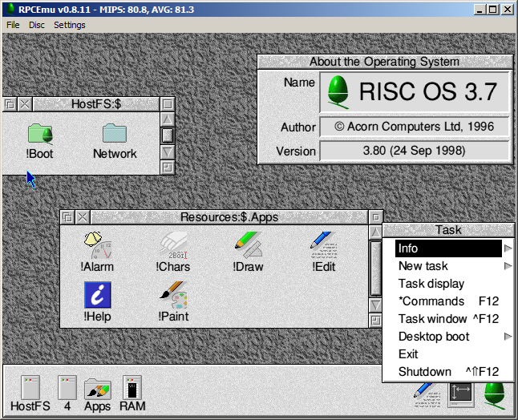Toggle size of HostFS:$ window
The image size is (518, 420).
pyautogui.click(x=168, y=105)
